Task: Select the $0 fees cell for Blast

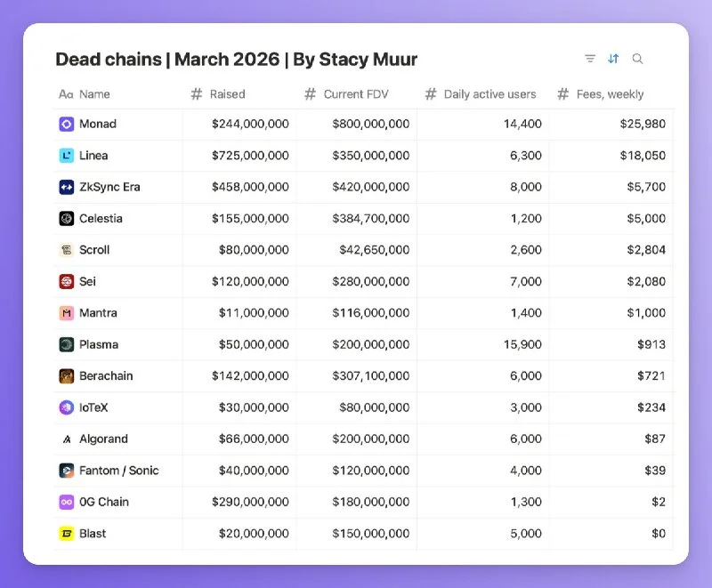Action: (x=659, y=533)
